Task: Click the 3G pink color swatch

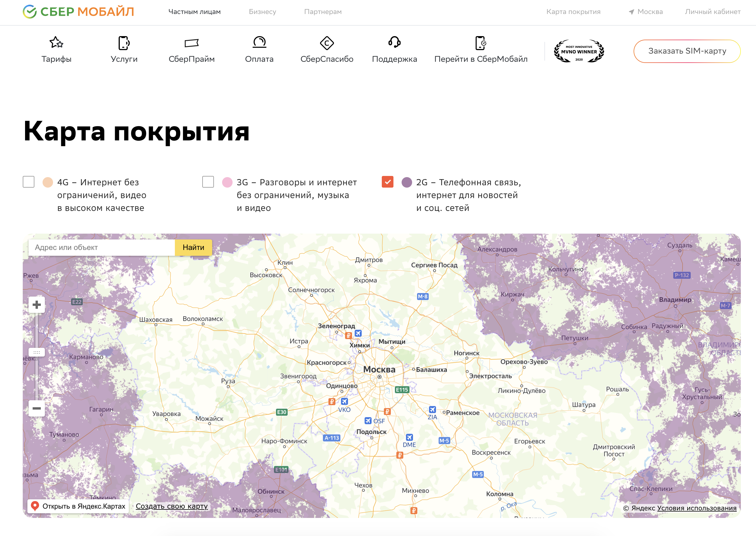Action: 227,182
